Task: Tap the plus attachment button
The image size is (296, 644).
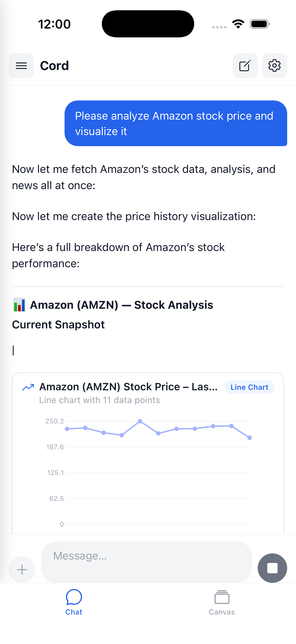Action: [x=22, y=570]
